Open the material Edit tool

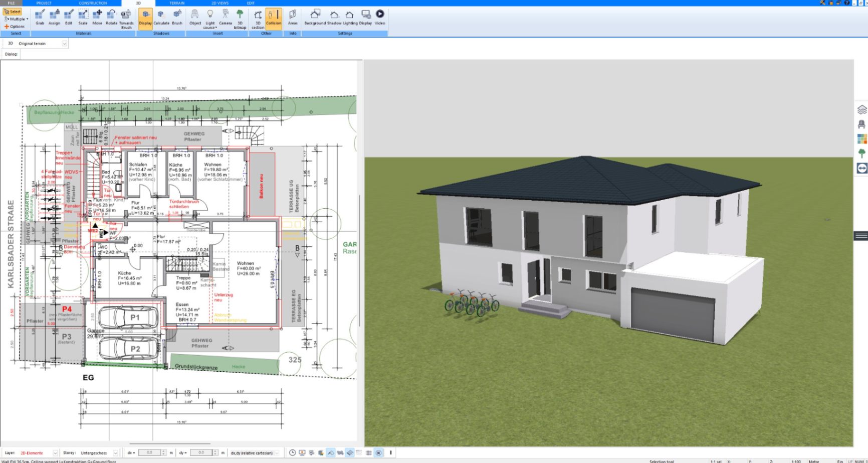(69, 17)
